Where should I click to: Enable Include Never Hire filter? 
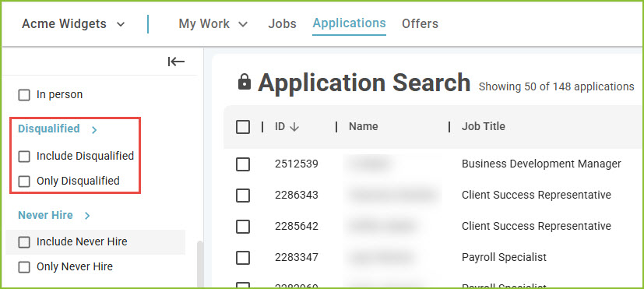pyautogui.click(x=24, y=242)
